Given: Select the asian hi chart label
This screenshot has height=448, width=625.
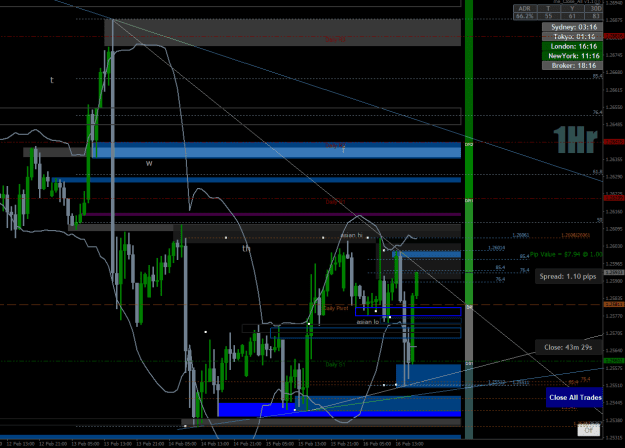Looking at the screenshot, I should coord(351,235).
